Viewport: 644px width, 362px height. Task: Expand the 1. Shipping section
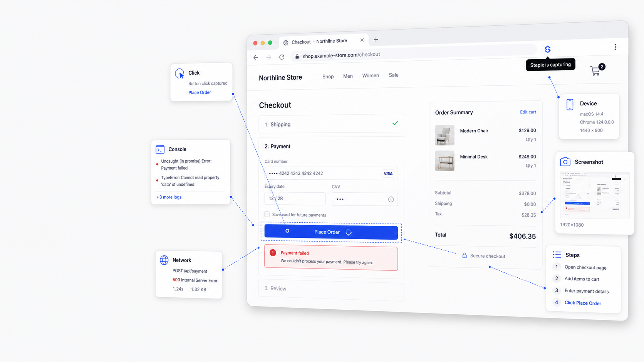click(332, 124)
